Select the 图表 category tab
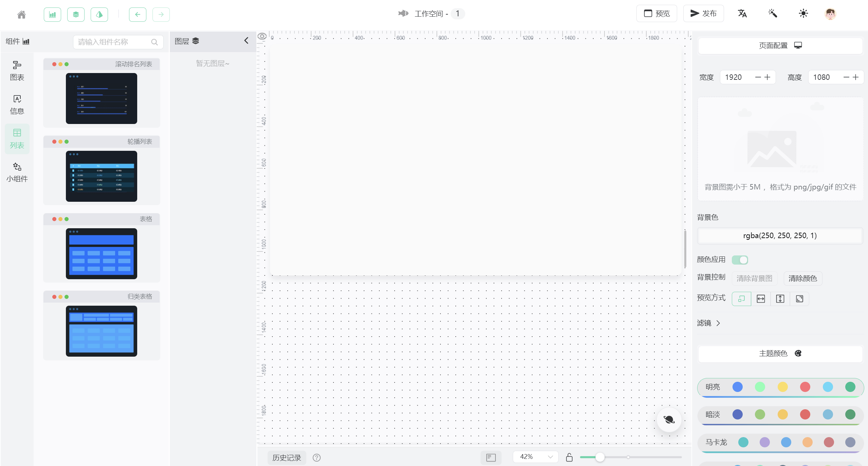The image size is (868, 466). pos(17,70)
